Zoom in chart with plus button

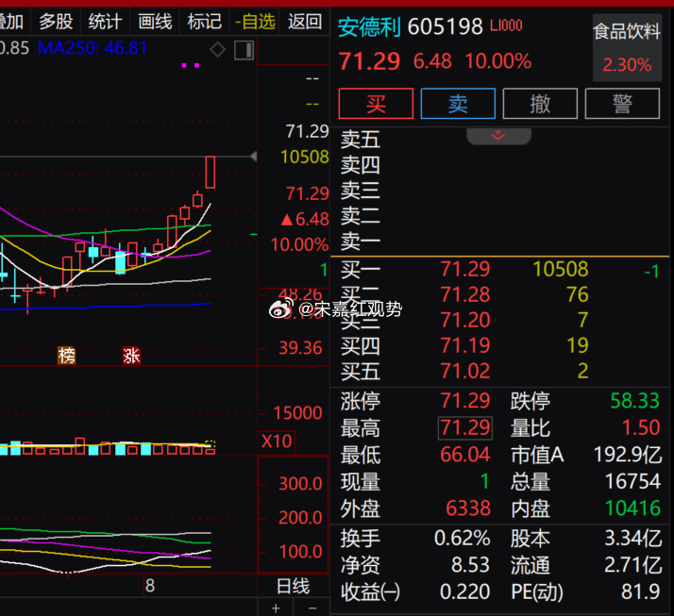point(276,608)
